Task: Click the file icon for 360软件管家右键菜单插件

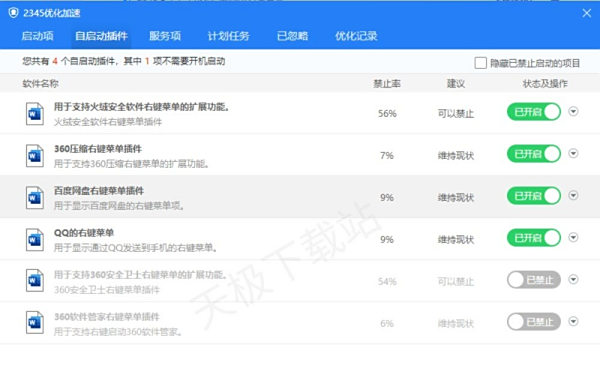Action: pyautogui.click(x=35, y=323)
